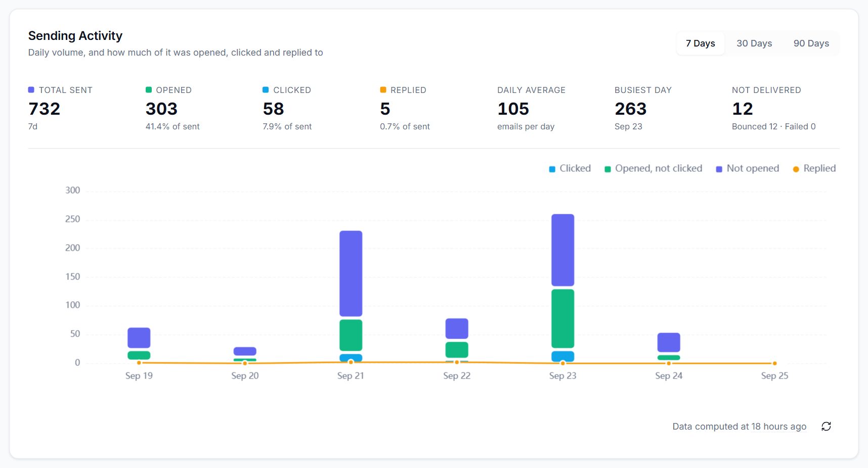Image resolution: width=868 pixels, height=468 pixels.
Task: Click the Not Delivered value 12
Action: tap(743, 109)
